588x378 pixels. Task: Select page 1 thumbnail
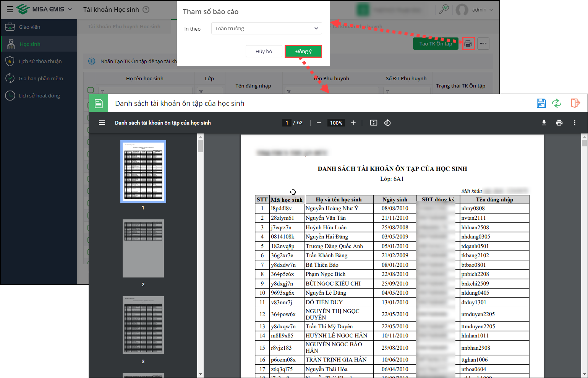(143, 172)
